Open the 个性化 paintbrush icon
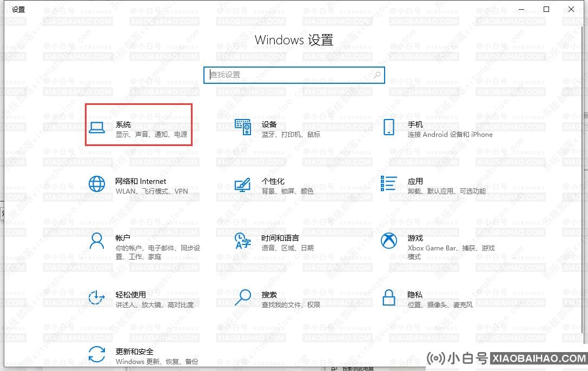This screenshot has width=588, height=371. (x=243, y=185)
